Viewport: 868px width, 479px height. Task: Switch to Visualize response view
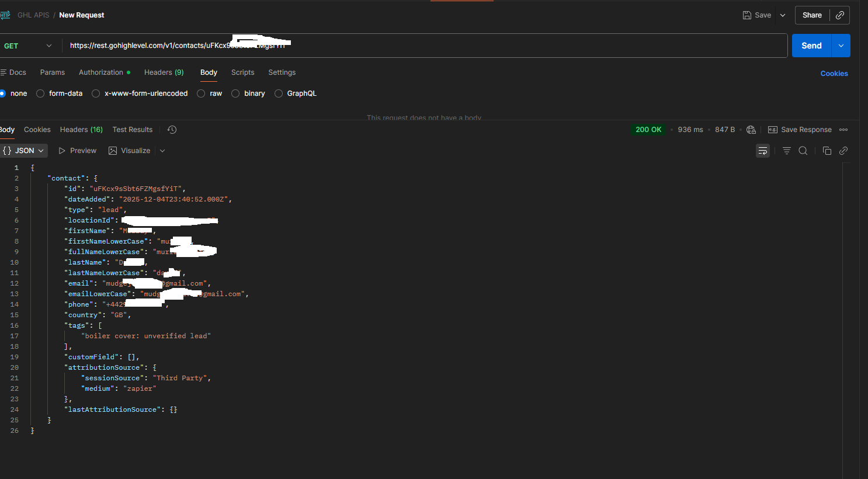click(130, 151)
